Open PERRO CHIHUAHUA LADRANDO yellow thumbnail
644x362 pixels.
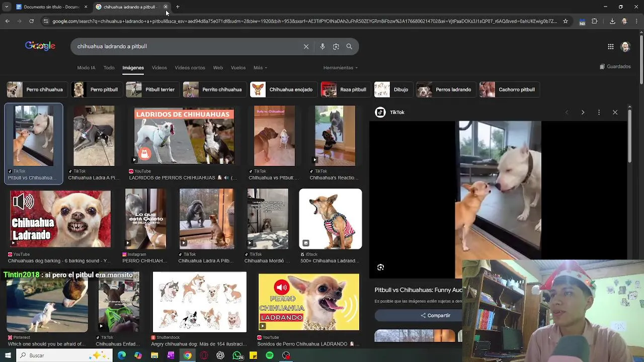[309, 302]
